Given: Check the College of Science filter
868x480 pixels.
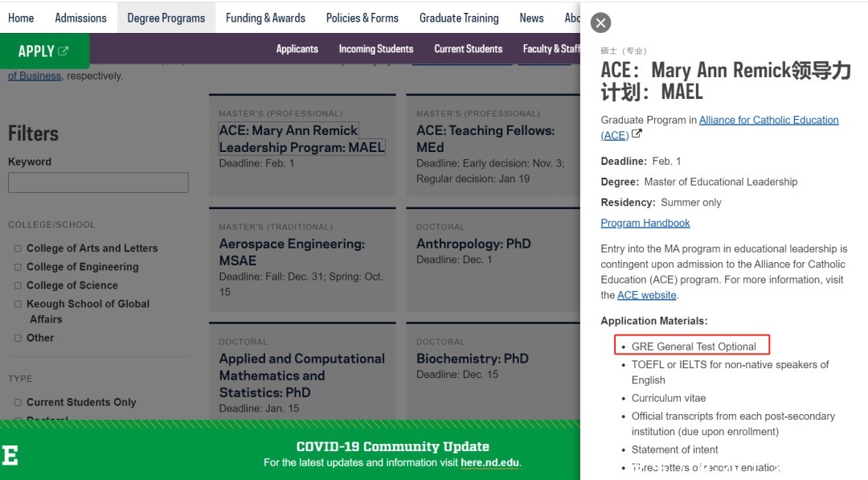Looking at the screenshot, I should pos(17,285).
